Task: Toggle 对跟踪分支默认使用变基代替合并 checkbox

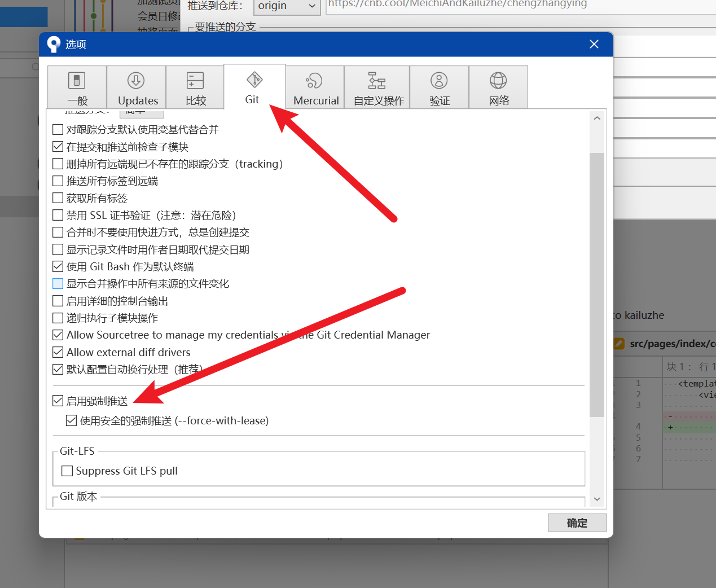Action: pos(58,130)
